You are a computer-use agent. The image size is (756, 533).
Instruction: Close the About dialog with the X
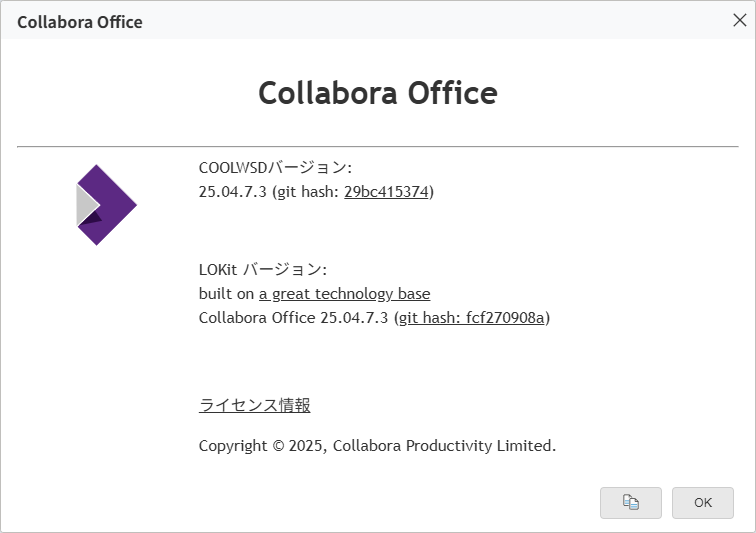[740, 20]
